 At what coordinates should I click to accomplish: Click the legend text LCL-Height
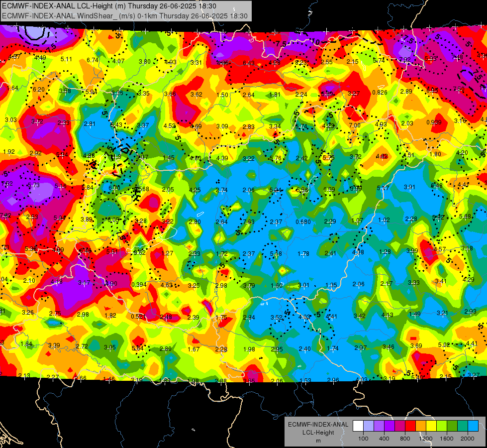coord(318,433)
